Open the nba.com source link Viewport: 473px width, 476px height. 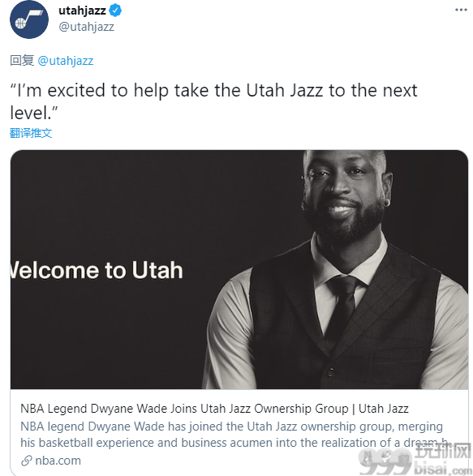58,461
